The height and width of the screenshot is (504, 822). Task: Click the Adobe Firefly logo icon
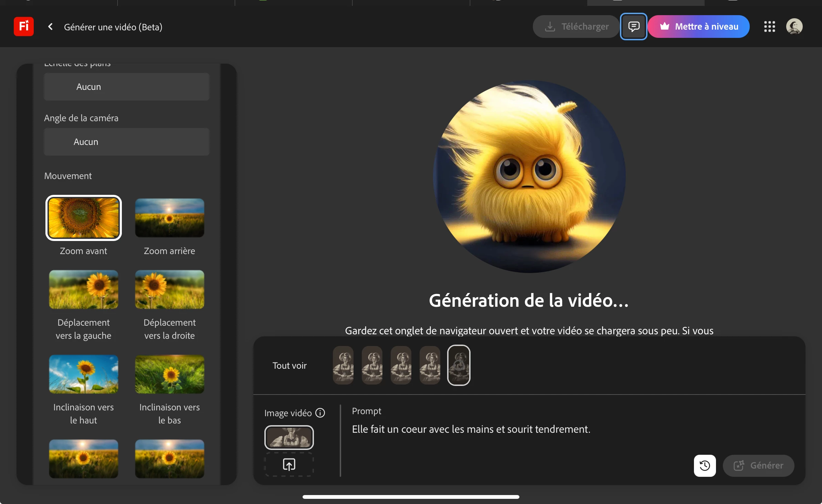click(24, 27)
